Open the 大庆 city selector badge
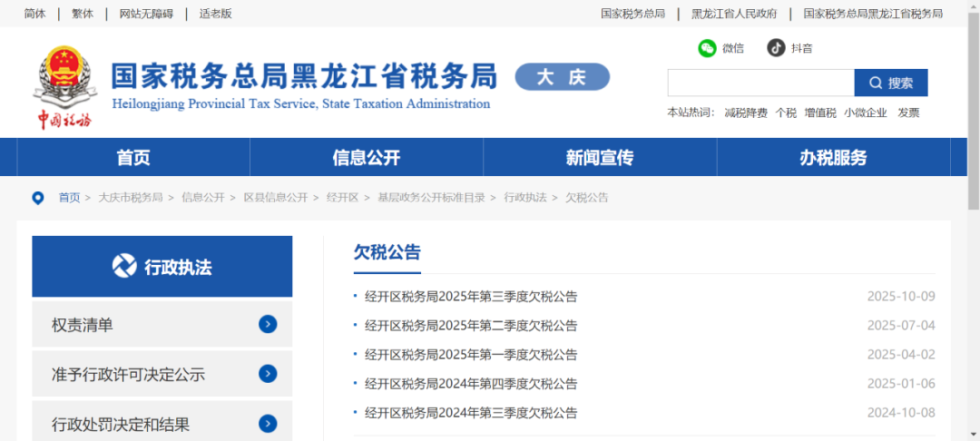The width and height of the screenshot is (980, 441). [x=562, y=77]
